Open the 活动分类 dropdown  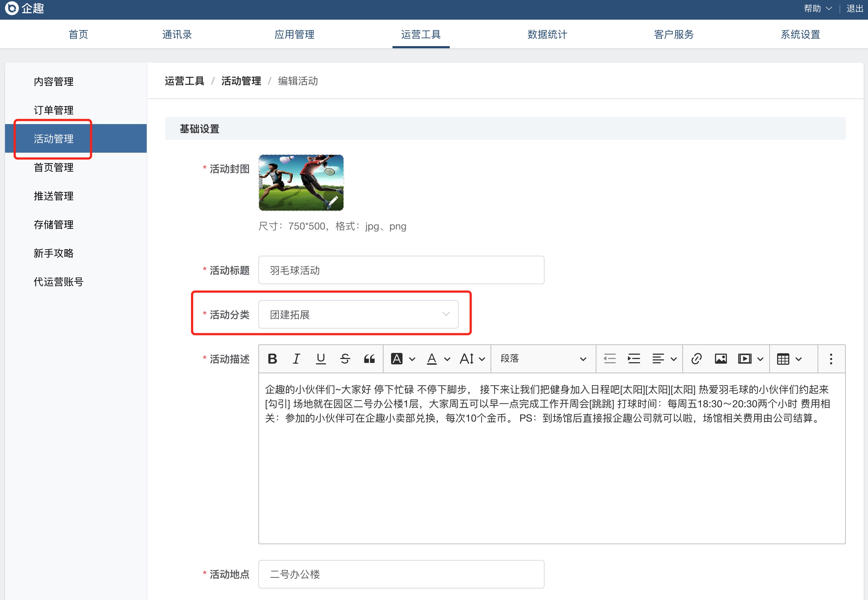pos(358,314)
